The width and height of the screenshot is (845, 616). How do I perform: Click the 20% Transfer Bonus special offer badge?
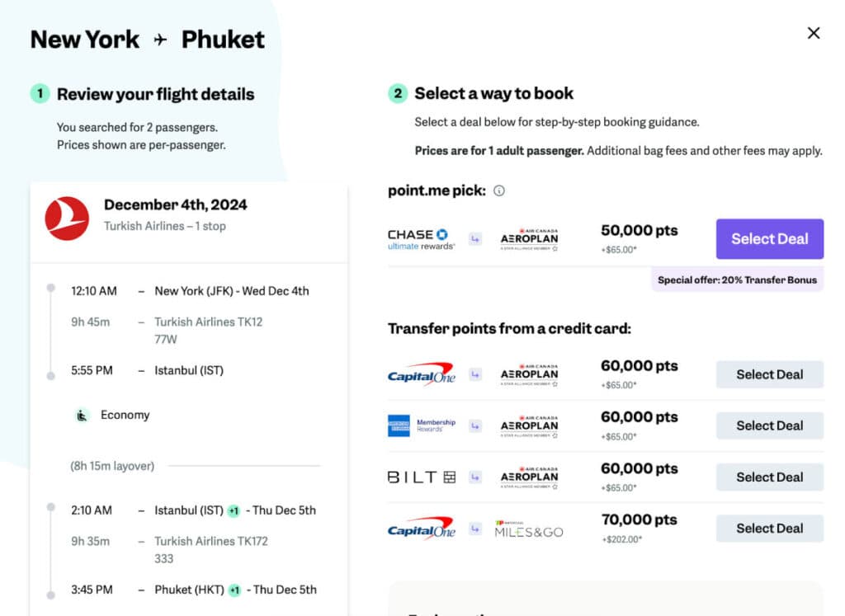coord(737,280)
